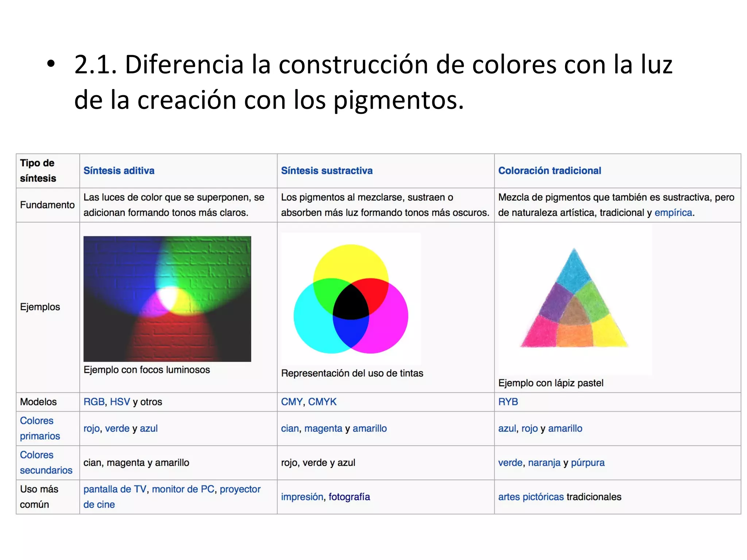The height and width of the screenshot is (560, 747).
Task: Click the 'Ejemplos' row label
Action: pyautogui.click(x=40, y=307)
